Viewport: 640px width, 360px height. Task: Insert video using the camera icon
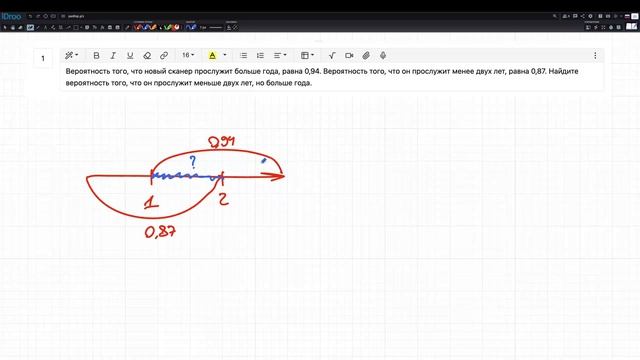(349, 56)
